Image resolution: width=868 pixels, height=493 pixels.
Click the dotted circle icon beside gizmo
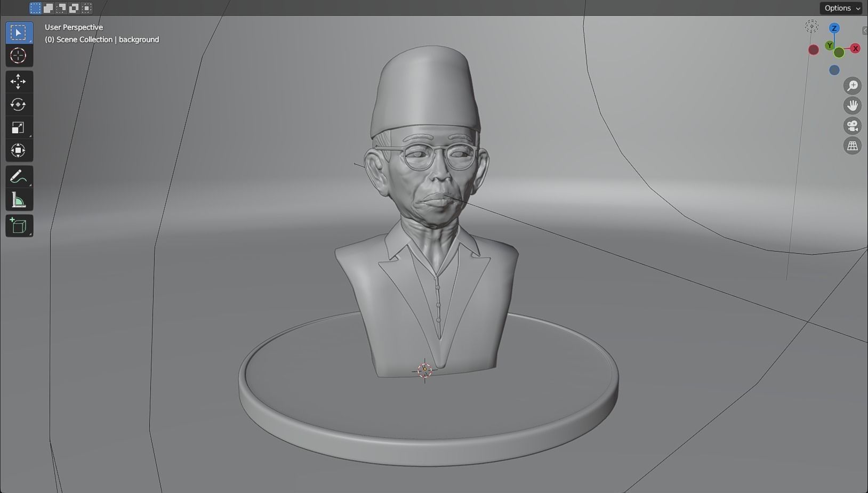point(811,26)
